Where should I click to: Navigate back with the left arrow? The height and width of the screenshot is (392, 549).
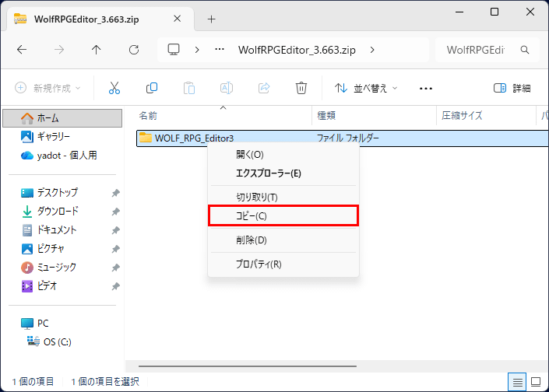tap(22, 50)
